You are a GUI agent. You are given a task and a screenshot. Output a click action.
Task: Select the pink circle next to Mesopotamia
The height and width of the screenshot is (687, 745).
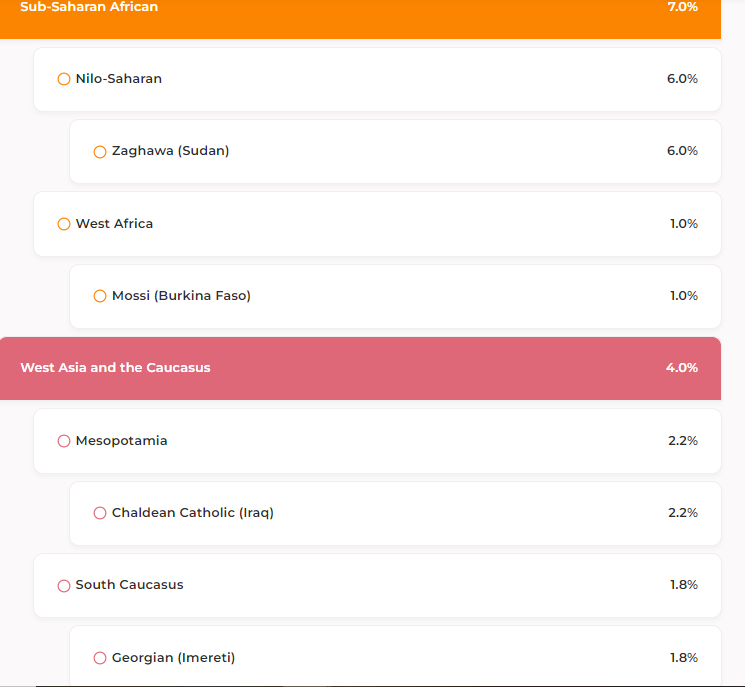pyautogui.click(x=64, y=441)
